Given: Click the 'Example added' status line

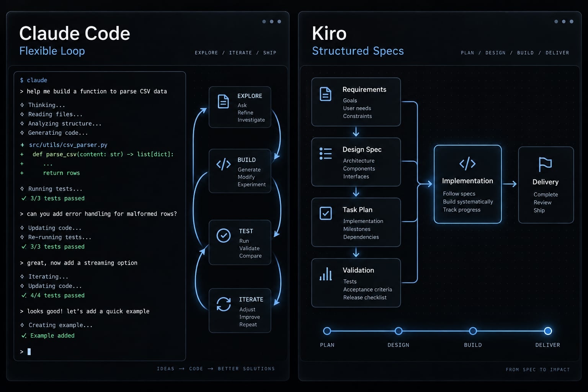Looking at the screenshot, I should tap(48, 335).
